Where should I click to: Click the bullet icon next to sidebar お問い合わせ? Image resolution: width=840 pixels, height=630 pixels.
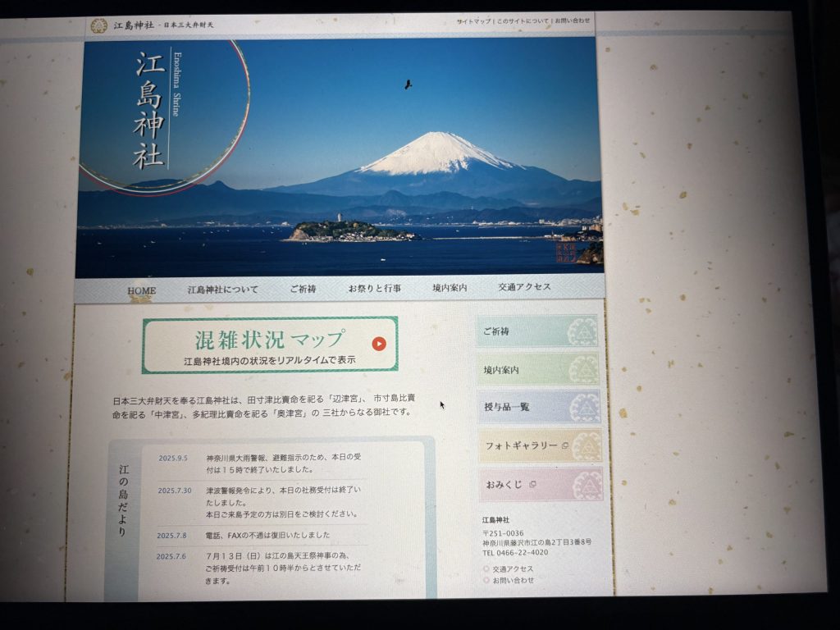486,580
